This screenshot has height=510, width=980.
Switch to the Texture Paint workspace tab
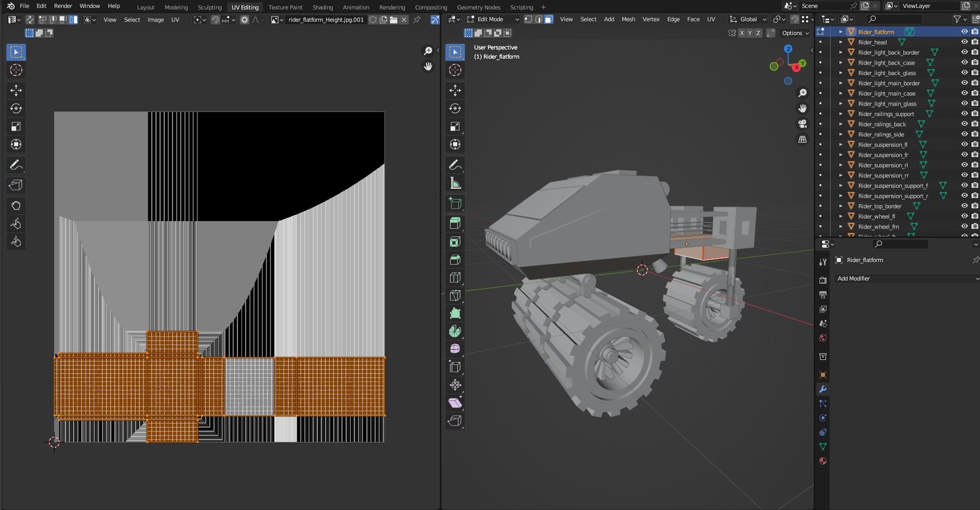(x=285, y=7)
